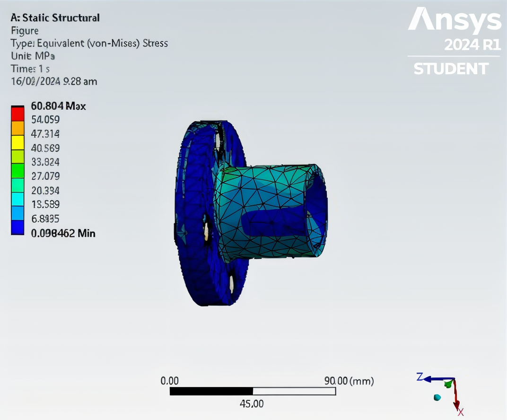Click the STUDENT license label
The image size is (507, 420).
point(451,69)
